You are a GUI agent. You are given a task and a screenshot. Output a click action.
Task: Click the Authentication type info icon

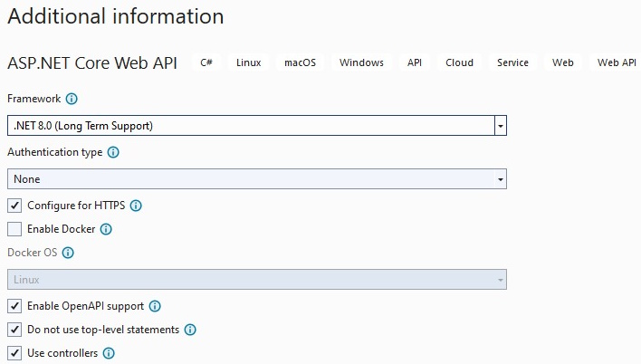coord(113,152)
